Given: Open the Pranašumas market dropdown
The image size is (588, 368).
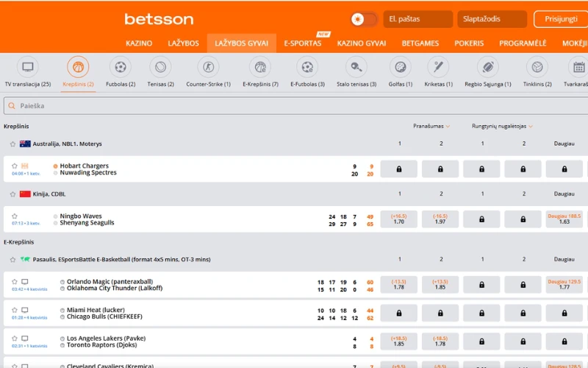Looking at the screenshot, I should (x=431, y=126).
